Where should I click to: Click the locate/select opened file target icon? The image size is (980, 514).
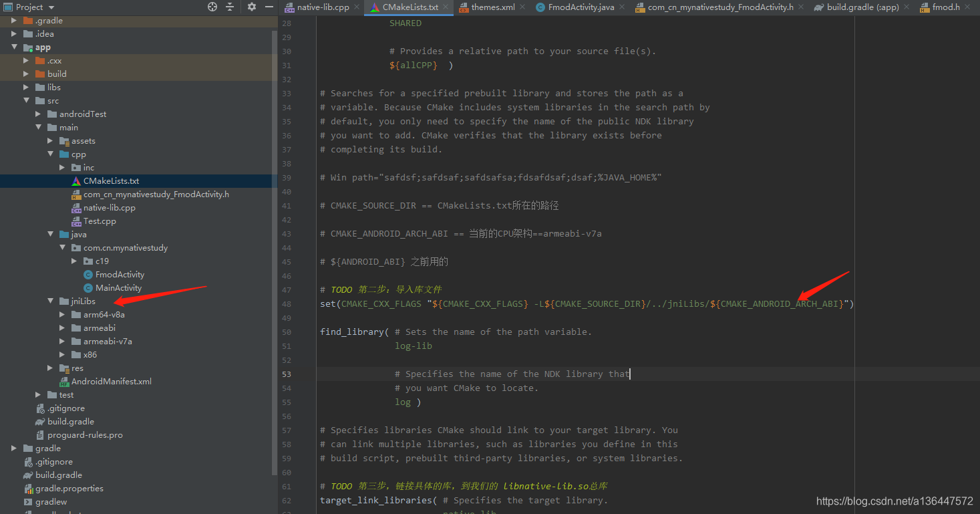pos(212,7)
